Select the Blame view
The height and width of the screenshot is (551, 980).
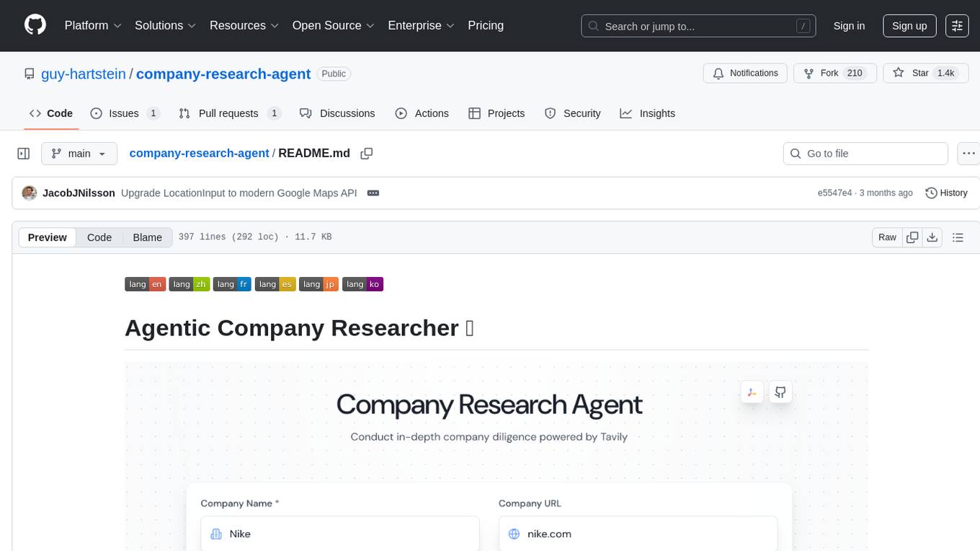[147, 237]
